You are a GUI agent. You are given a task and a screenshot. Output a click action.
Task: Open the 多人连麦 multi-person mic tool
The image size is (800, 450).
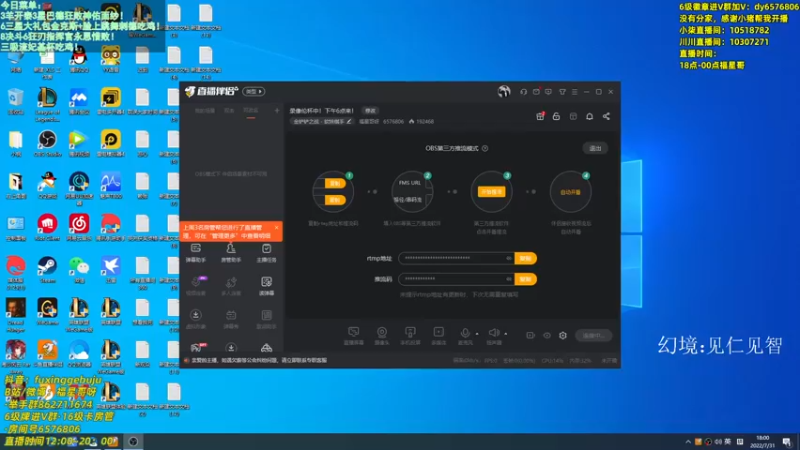pyautogui.click(x=231, y=286)
